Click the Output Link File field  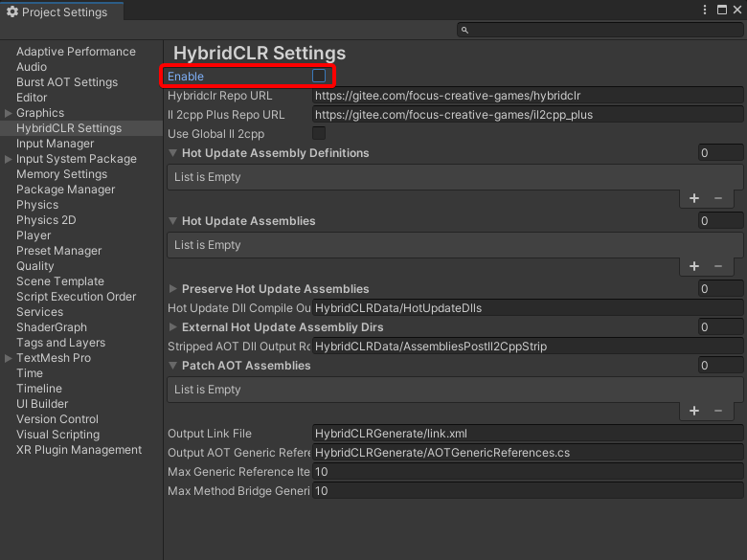pyautogui.click(x=528, y=434)
